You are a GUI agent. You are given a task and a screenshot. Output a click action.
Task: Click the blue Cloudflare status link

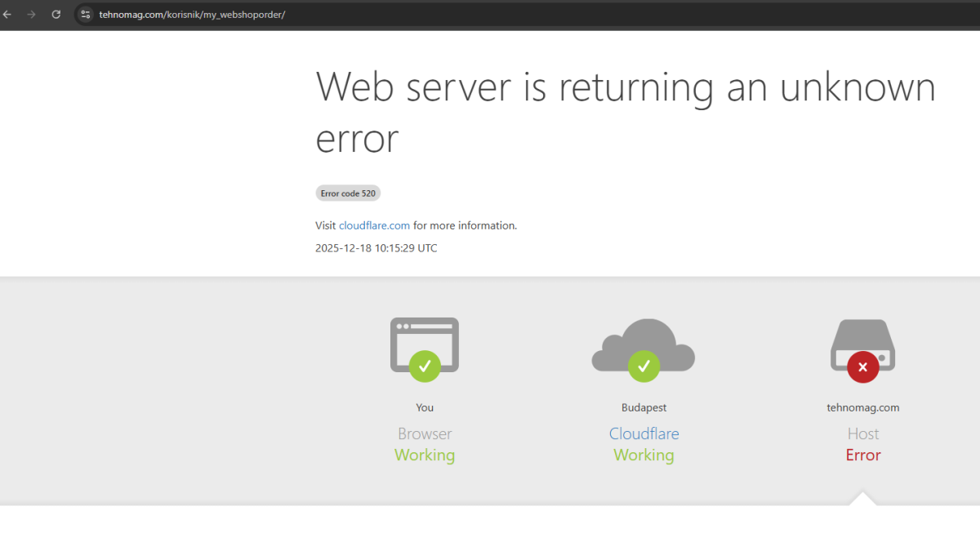click(644, 433)
